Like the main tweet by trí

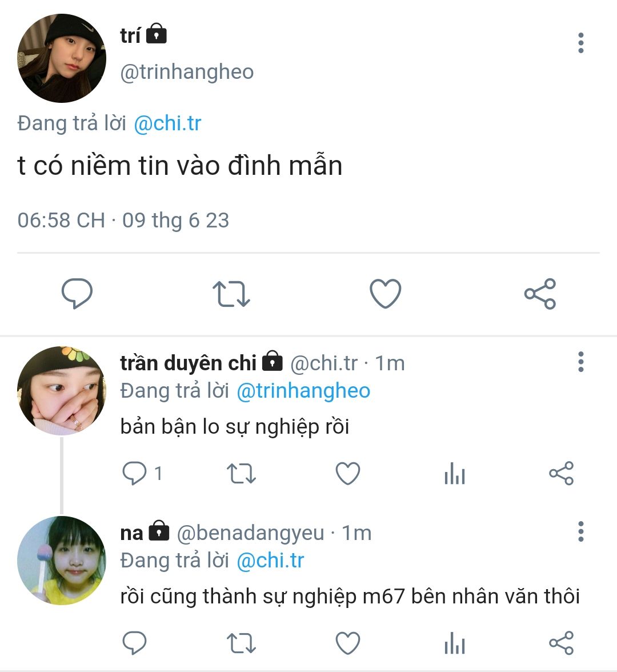[386, 294]
